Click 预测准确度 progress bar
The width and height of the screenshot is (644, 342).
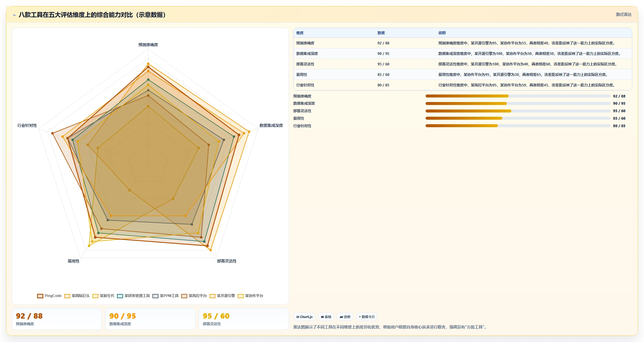pyautogui.click(x=518, y=96)
